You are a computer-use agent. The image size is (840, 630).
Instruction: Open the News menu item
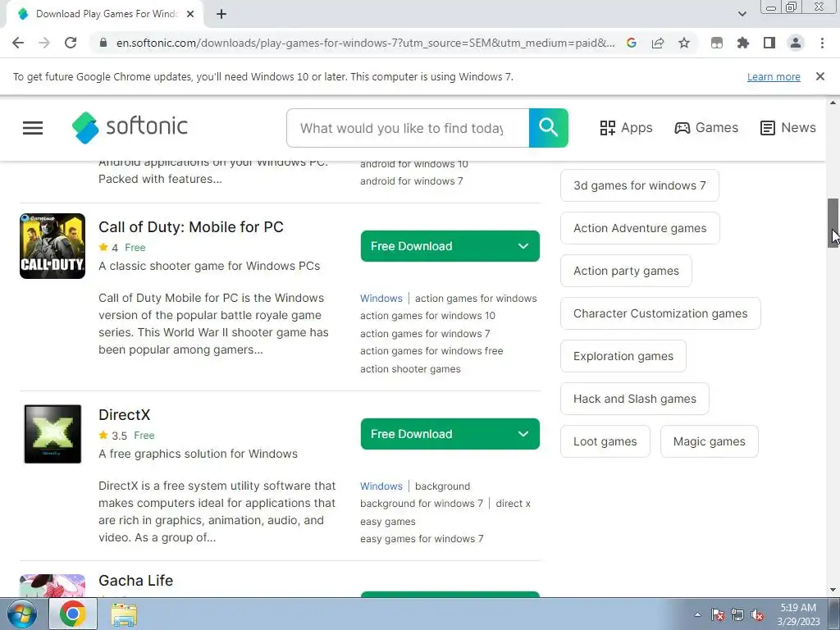[x=788, y=127]
